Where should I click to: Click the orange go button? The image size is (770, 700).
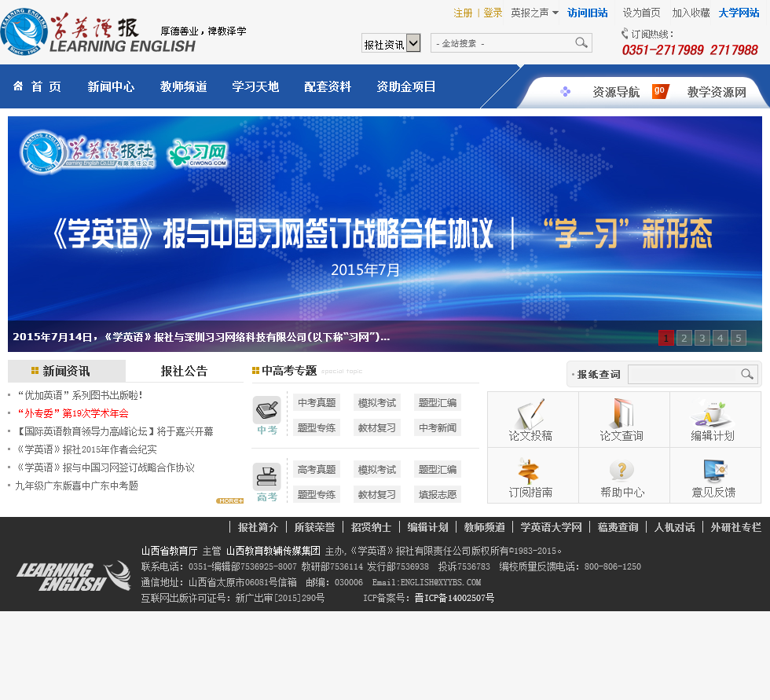[660, 91]
